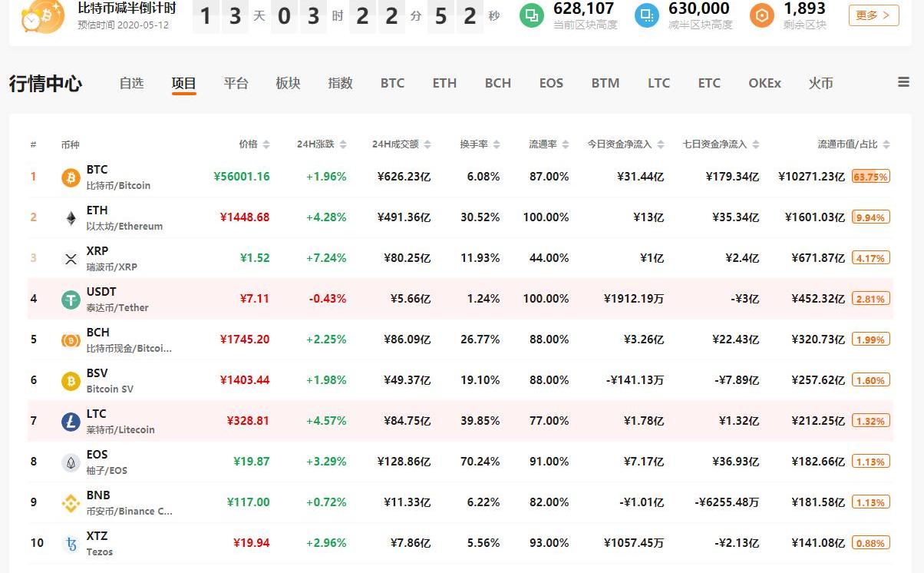The width and height of the screenshot is (924, 573).
Task: Click the Tezos XTZ coin icon
Action: pyautogui.click(x=71, y=544)
